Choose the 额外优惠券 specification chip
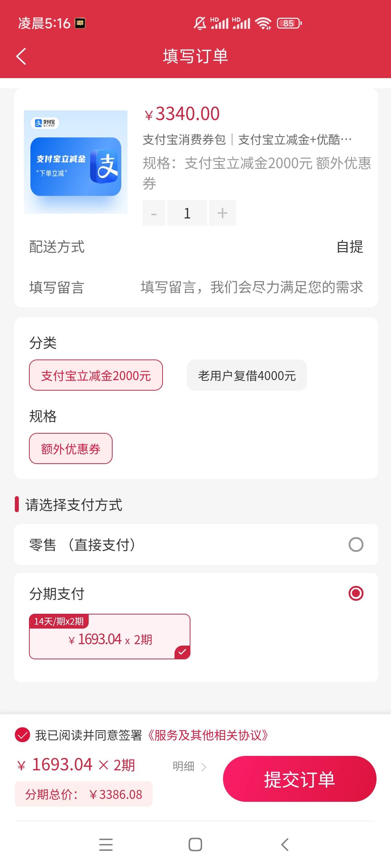 [71, 449]
